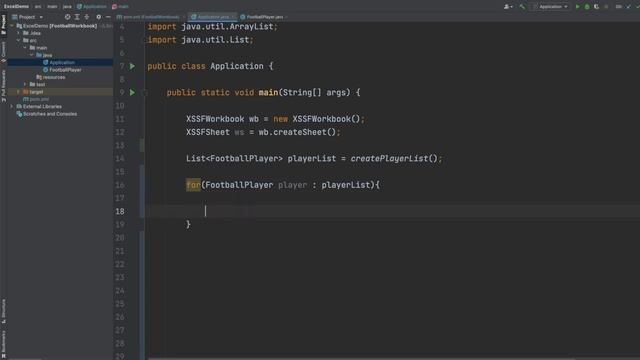Open the Commit tool window from the left sidebar
The height and width of the screenshot is (360, 640).
click(x=3, y=52)
